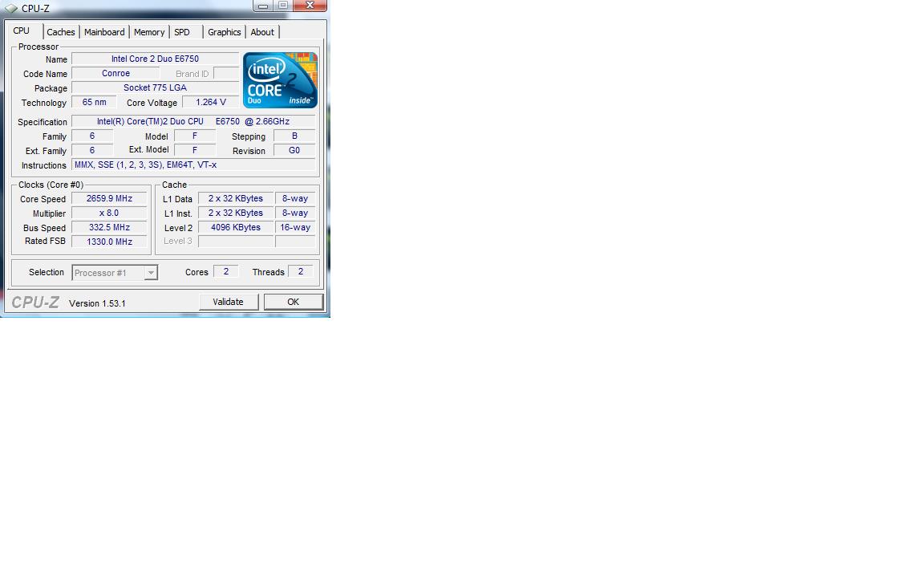Close the CPU-Z window
Viewport: 924px width, 573px height.
pos(310,6)
